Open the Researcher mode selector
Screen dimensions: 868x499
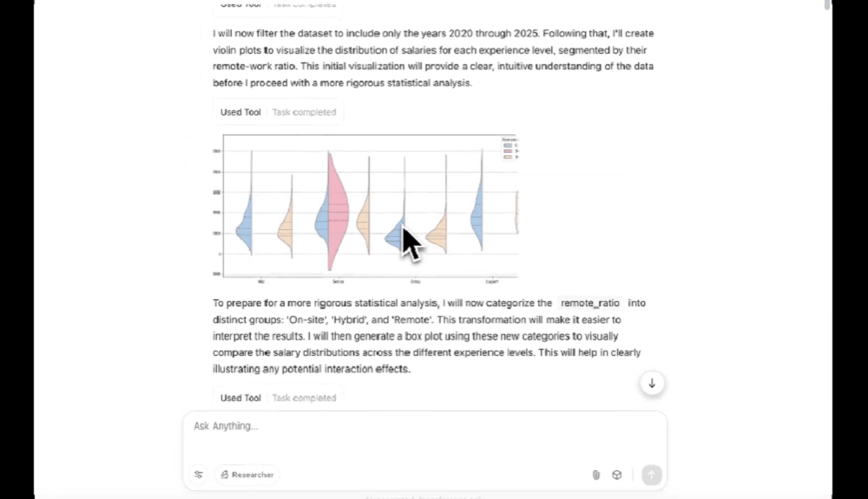click(247, 475)
